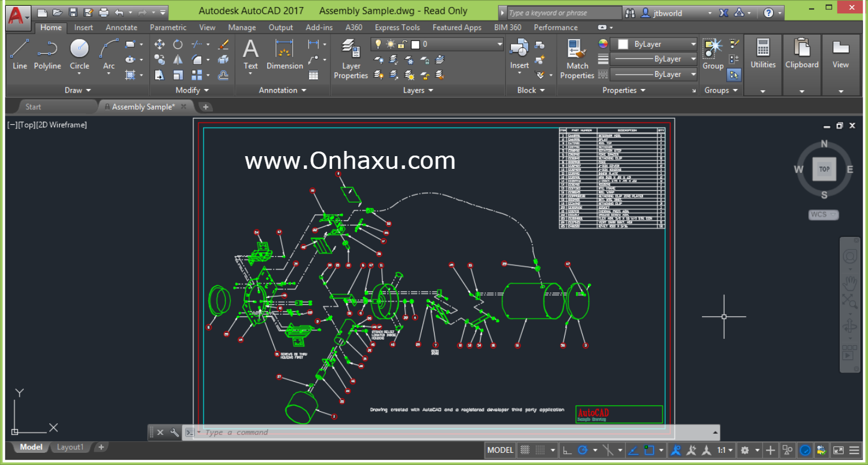Select the Line drawing tool
This screenshot has width=868, height=465.
tap(20, 54)
